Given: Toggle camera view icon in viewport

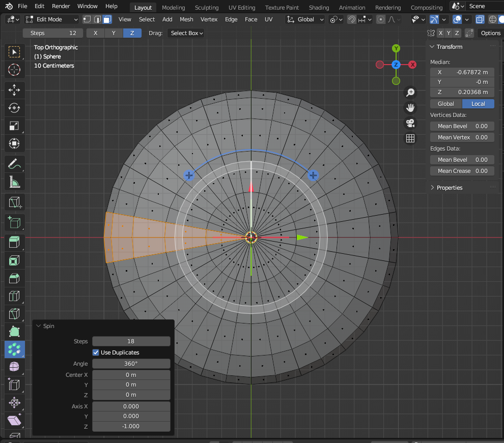Looking at the screenshot, I should [x=410, y=123].
